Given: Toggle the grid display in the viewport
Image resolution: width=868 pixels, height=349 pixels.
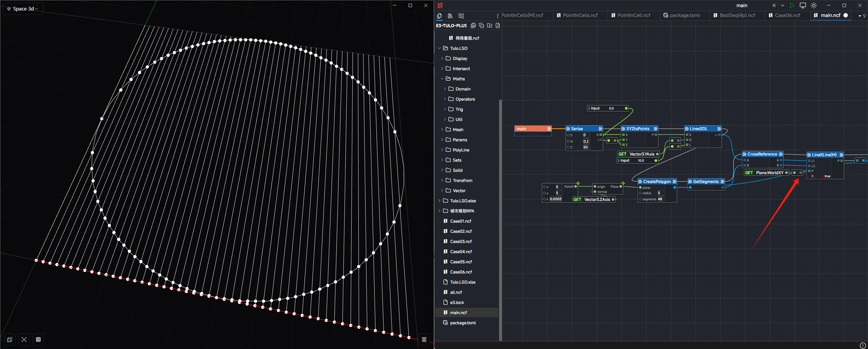Looking at the screenshot, I should (x=38, y=340).
